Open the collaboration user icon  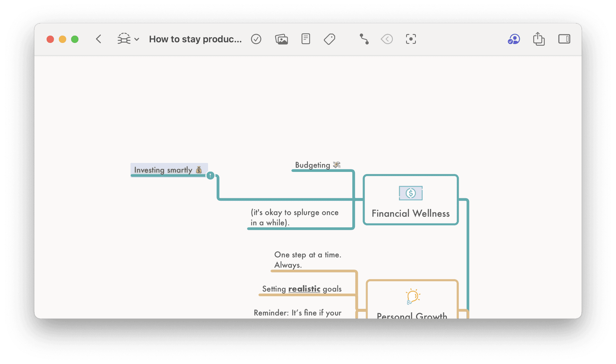click(x=514, y=39)
